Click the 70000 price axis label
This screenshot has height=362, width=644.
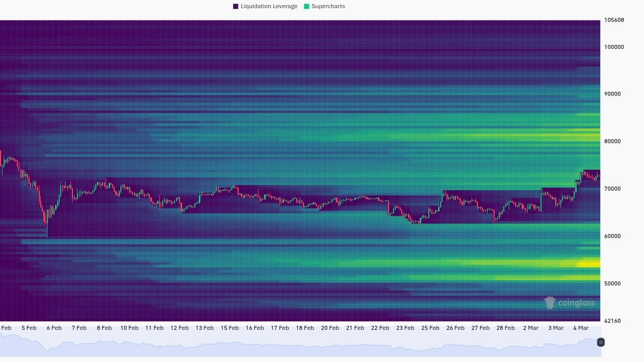click(612, 189)
